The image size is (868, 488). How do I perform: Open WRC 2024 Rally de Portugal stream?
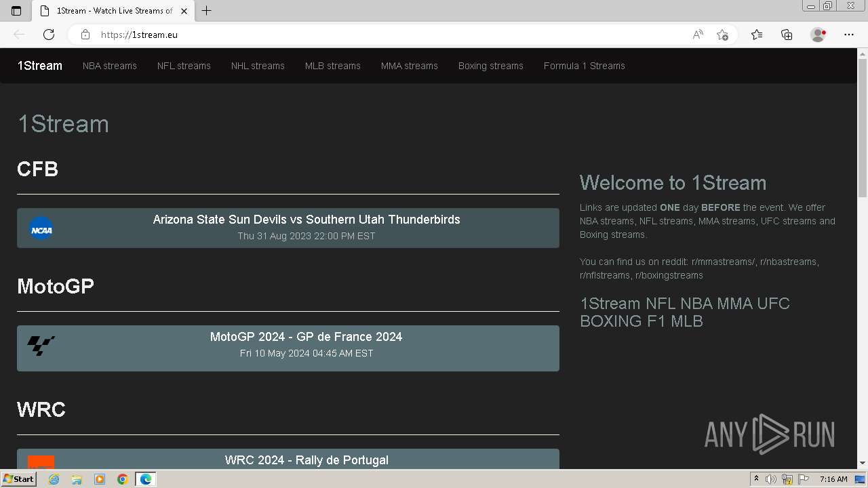point(288,459)
